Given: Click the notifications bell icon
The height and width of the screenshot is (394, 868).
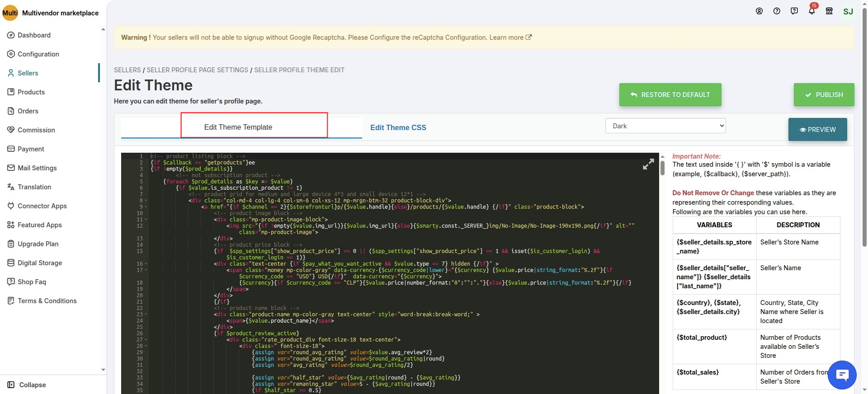Looking at the screenshot, I should click(811, 11).
